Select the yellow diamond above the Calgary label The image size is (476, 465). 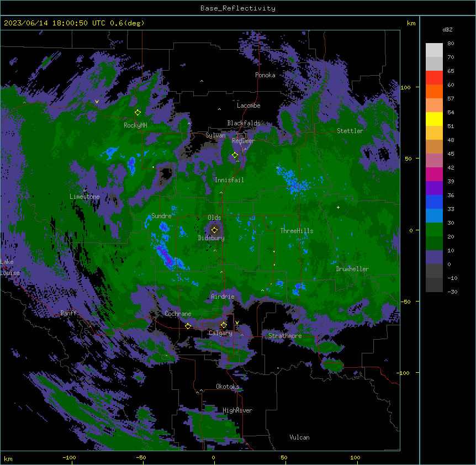[224, 325]
